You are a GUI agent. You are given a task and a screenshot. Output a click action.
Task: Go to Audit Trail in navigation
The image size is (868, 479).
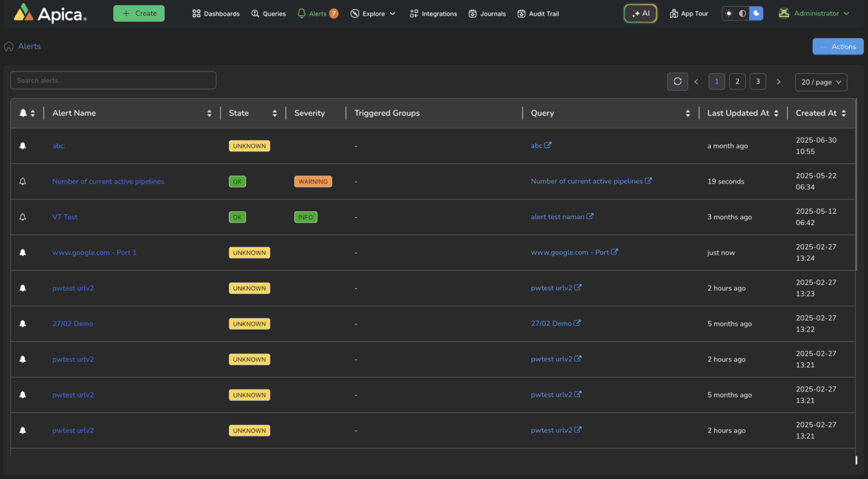[x=538, y=14]
